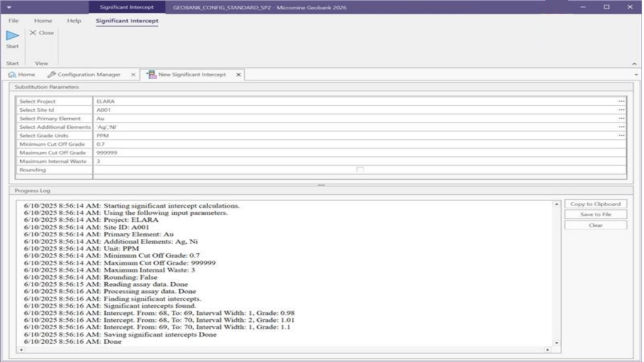
Task: Switch to the Help ribbon tab
Action: click(x=74, y=21)
